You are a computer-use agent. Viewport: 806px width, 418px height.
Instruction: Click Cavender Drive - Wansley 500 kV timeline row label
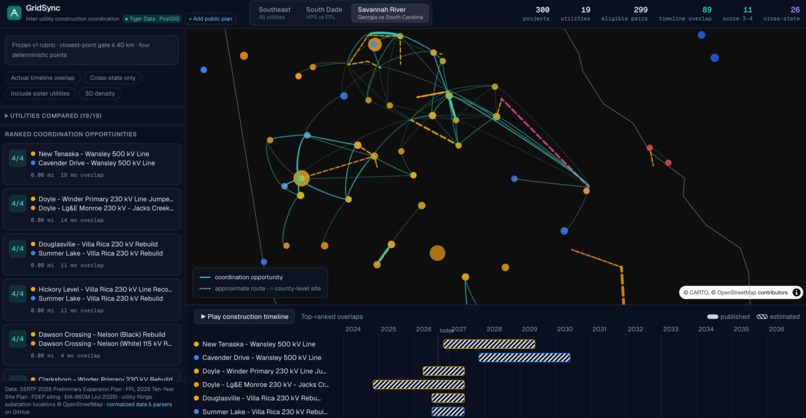(x=262, y=357)
